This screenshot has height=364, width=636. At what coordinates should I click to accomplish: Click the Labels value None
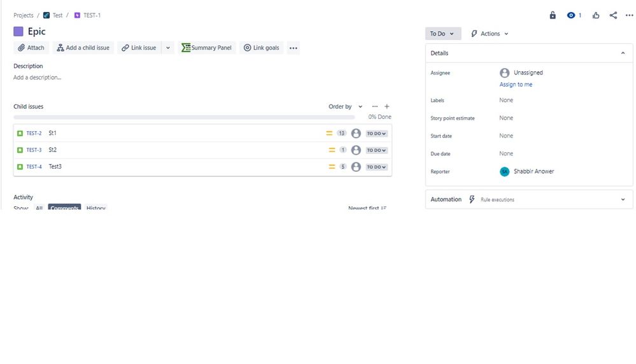point(505,100)
